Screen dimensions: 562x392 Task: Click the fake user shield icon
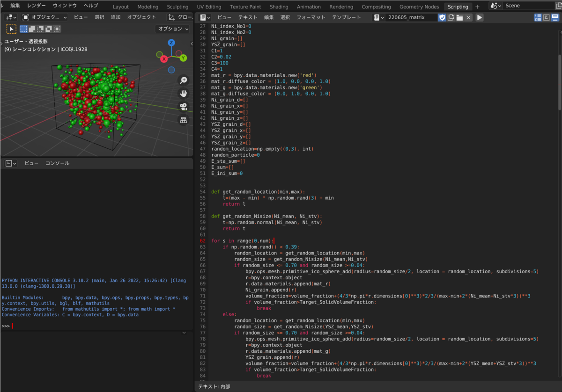(x=442, y=17)
